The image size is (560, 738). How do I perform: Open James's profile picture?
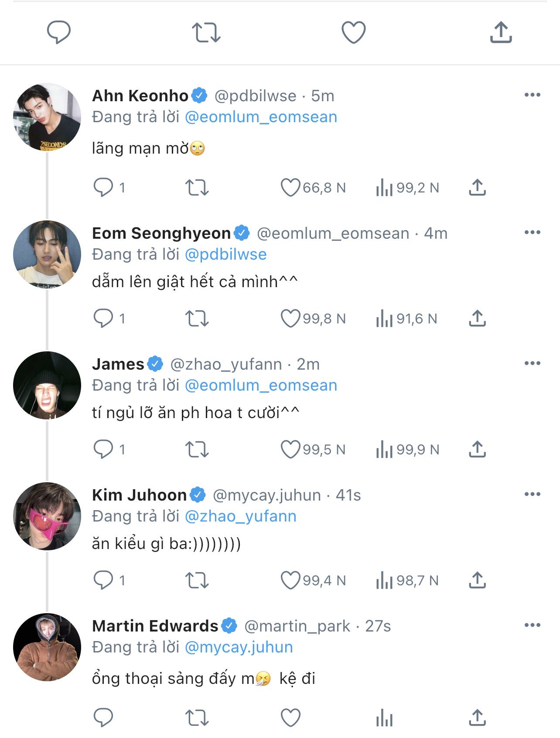47,385
